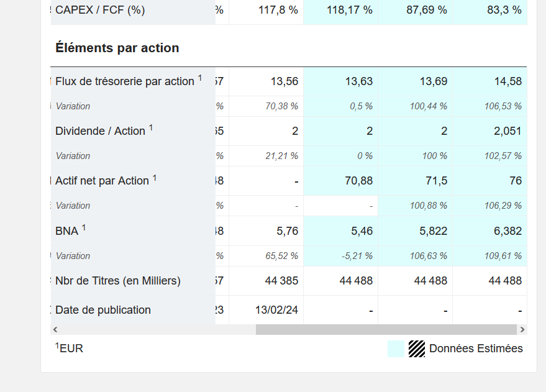Click the 'Date de publication' row label
Screen dimensions: 546x392
103,310
